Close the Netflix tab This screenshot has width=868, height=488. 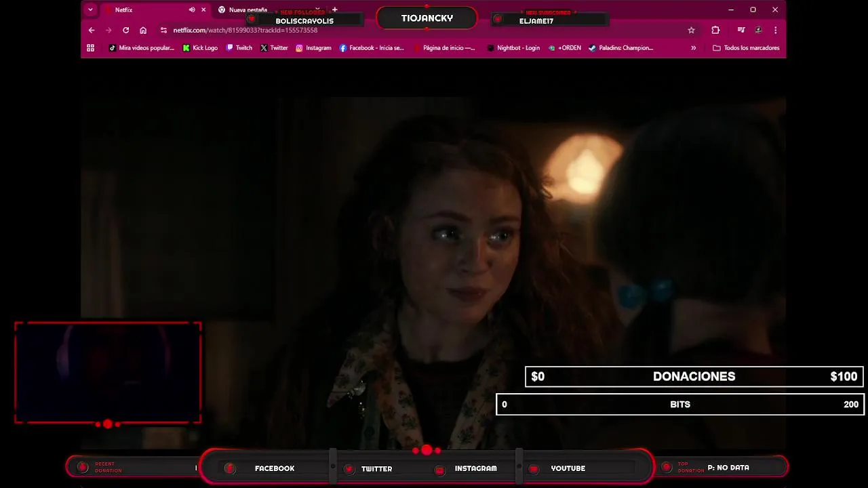pyautogui.click(x=203, y=9)
